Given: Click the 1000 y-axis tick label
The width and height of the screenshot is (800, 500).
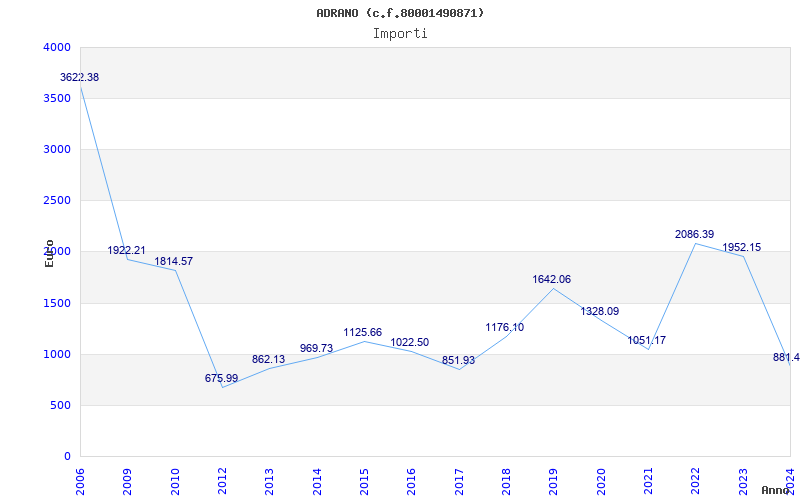Looking at the screenshot, I should 57,354.
